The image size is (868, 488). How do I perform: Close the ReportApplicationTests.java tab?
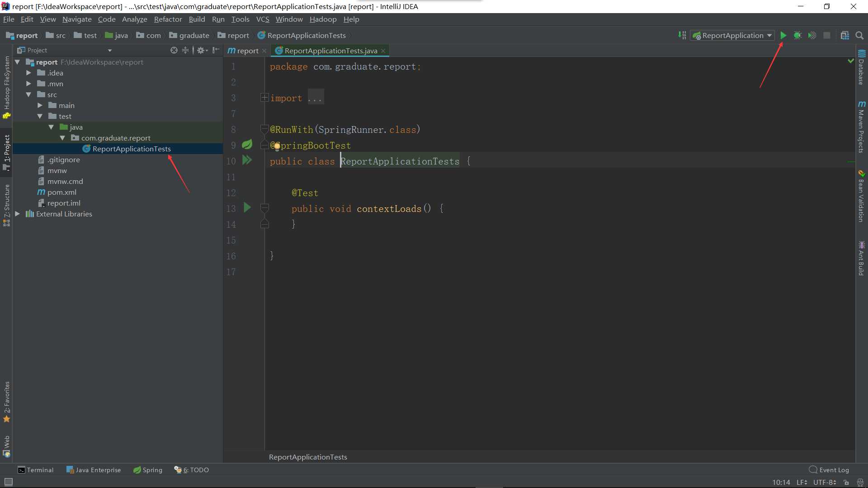click(383, 51)
